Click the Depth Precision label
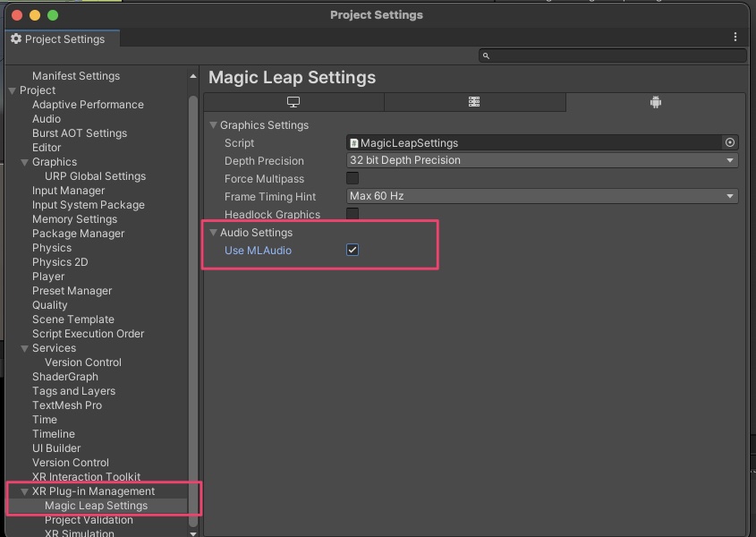Screen dimensions: 756x537 point(264,161)
